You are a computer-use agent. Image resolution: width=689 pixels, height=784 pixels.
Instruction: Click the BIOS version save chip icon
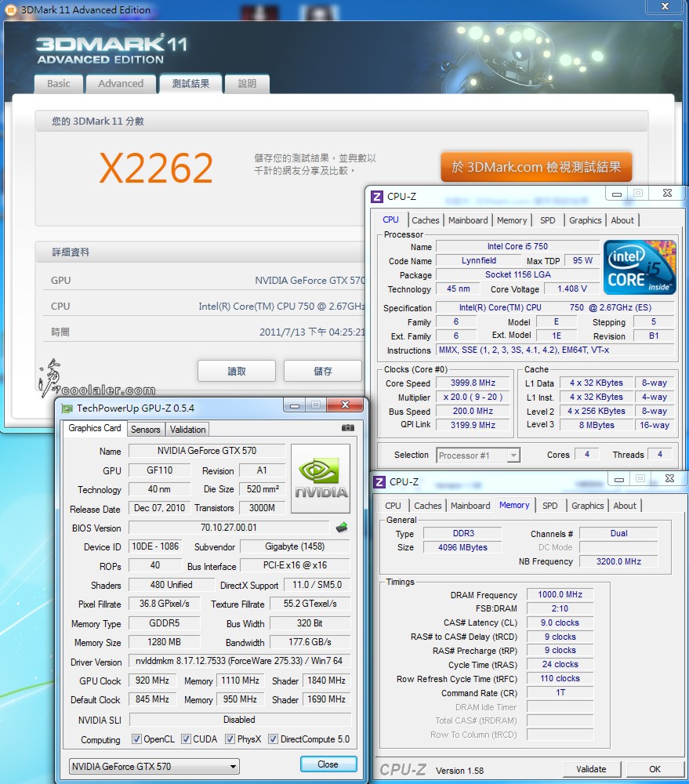[x=342, y=528]
